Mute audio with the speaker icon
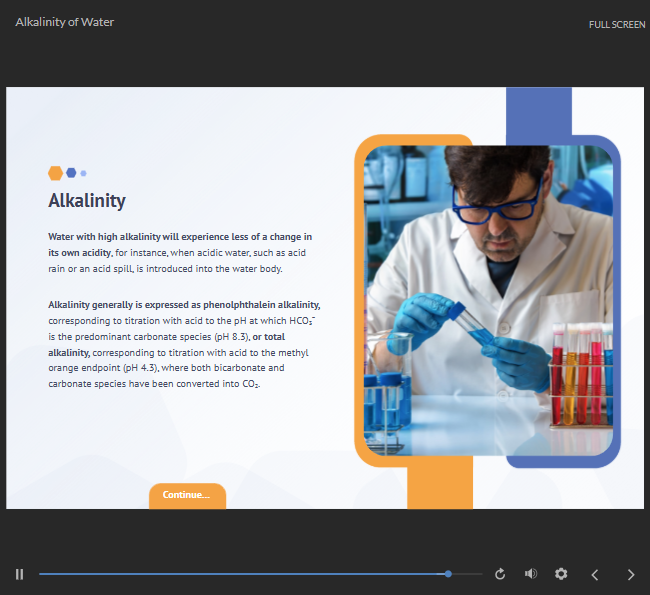The width and height of the screenshot is (650, 595). click(x=531, y=574)
